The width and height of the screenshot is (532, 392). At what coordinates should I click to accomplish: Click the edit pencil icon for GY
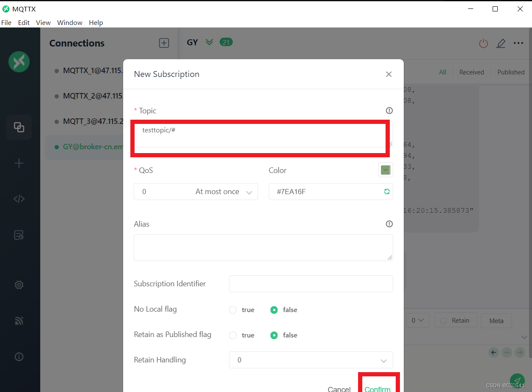click(501, 43)
